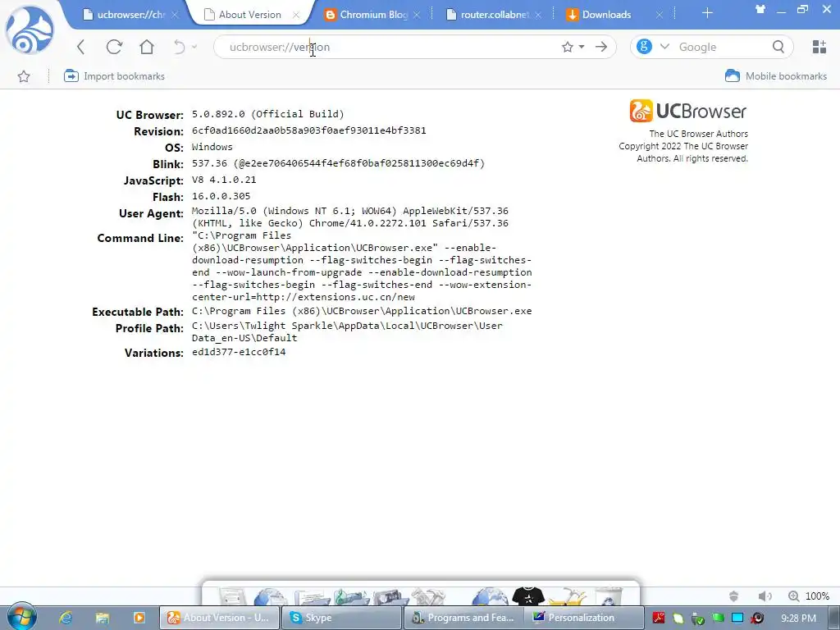Mute sound with the status bar speaker icon
Viewport: 840px width, 630px height.
click(765, 596)
